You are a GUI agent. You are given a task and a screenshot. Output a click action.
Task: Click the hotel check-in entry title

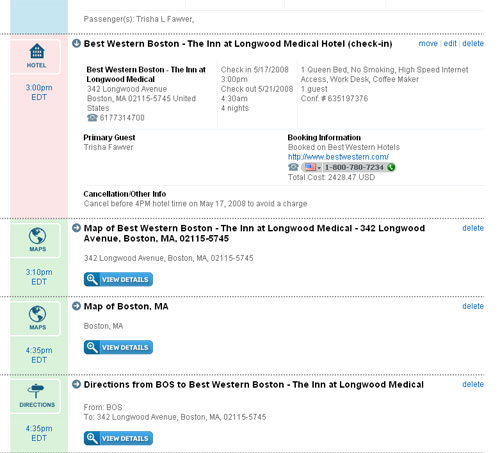click(x=238, y=44)
